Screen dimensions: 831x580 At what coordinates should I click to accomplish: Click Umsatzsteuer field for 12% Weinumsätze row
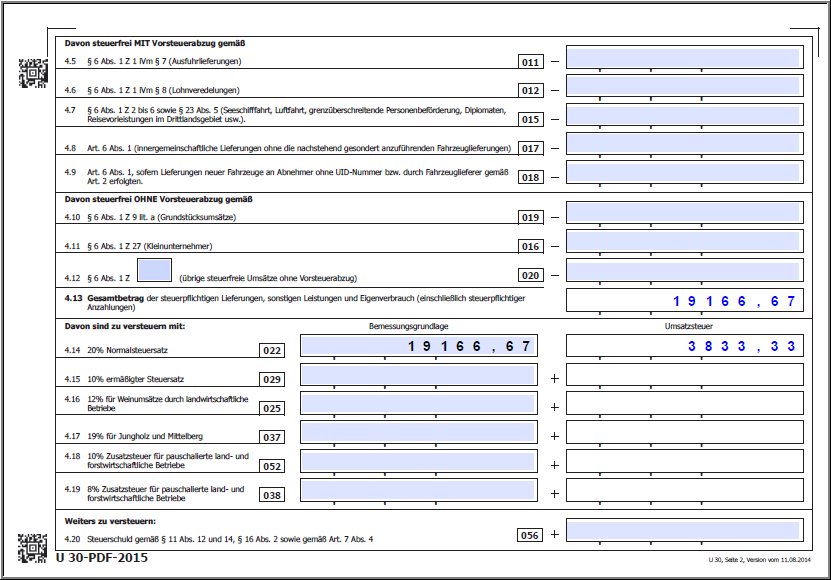coord(684,403)
